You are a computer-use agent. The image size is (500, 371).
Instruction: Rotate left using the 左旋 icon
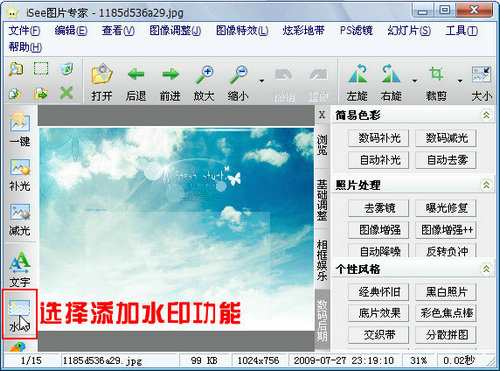click(357, 73)
